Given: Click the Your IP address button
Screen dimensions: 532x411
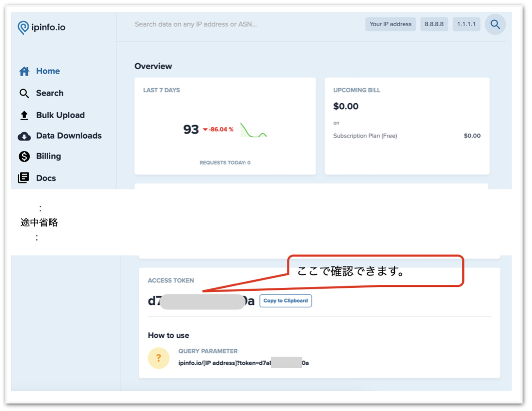Looking at the screenshot, I should (x=390, y=24).
